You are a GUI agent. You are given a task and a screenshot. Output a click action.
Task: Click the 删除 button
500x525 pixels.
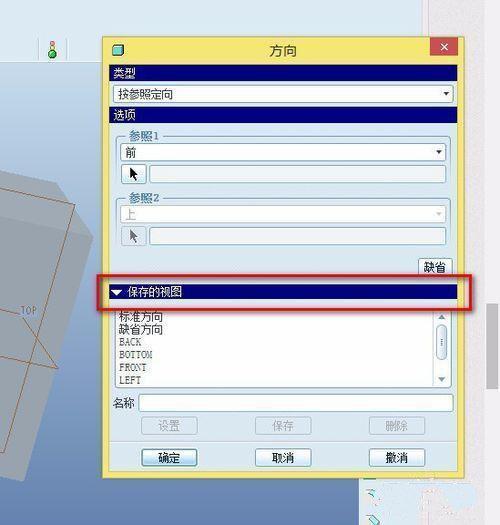tap(397, 426)
